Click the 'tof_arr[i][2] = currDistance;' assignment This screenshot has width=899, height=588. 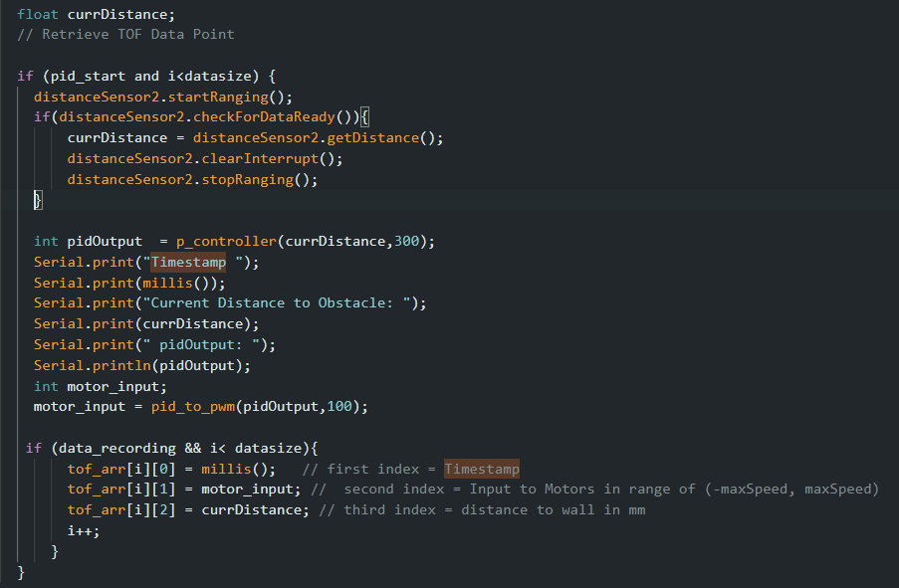tap(188, 510)
